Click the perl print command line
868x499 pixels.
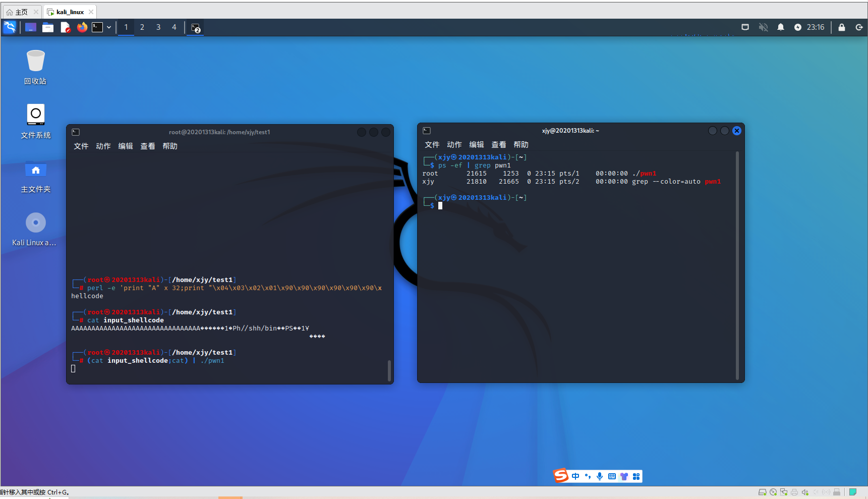coord(235,288)
